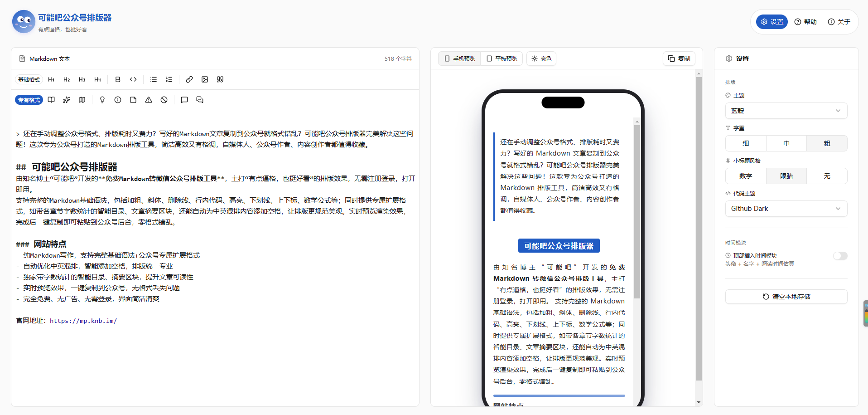The image size is (868, 415).
Task: Insert an H3 heading from the toolbar
Action: [x=82, y=79]
